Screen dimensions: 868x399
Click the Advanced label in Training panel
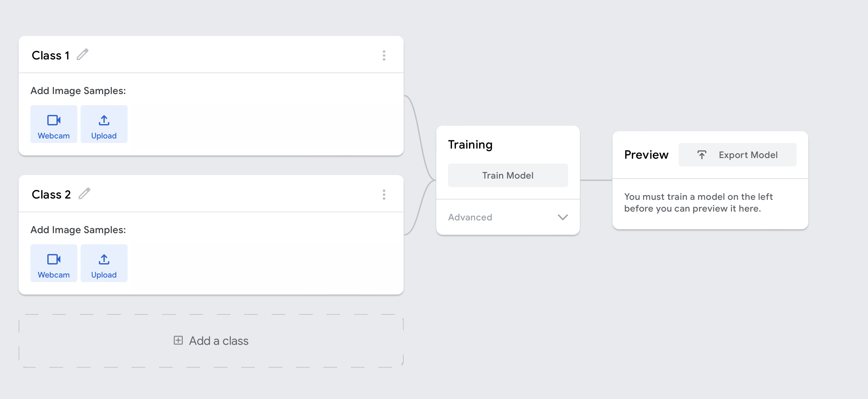coord(470,217)
